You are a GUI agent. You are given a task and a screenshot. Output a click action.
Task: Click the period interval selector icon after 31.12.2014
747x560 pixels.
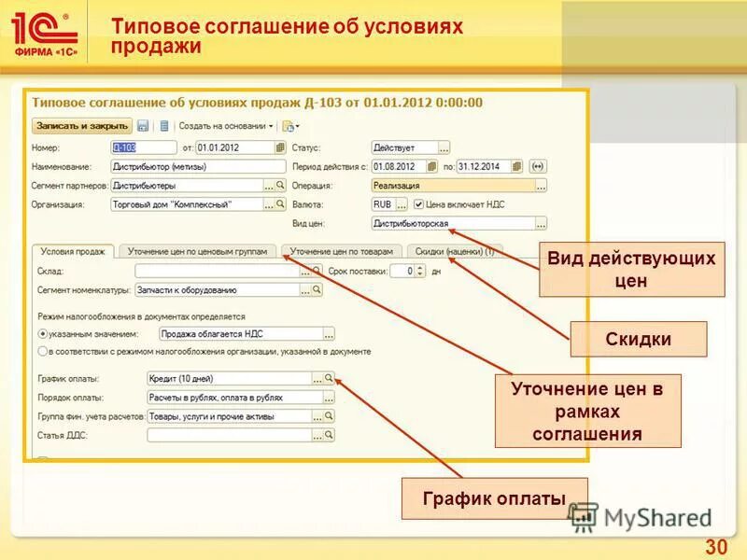coord(536,167)
